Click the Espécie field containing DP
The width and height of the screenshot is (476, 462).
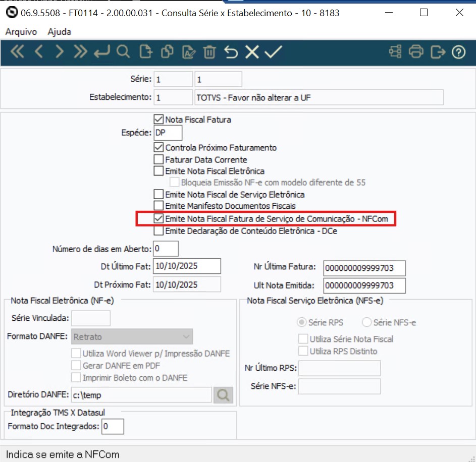168,133
